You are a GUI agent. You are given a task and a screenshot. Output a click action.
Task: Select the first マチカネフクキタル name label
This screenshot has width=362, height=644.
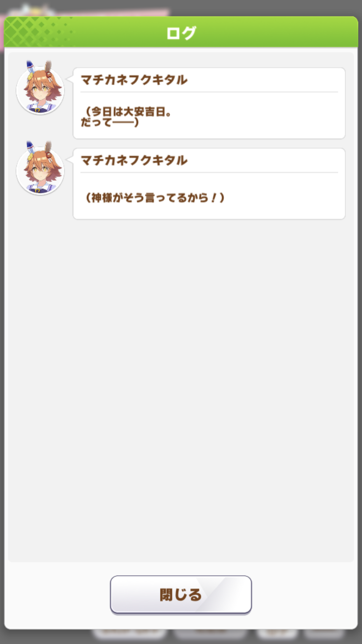[134, 80]
